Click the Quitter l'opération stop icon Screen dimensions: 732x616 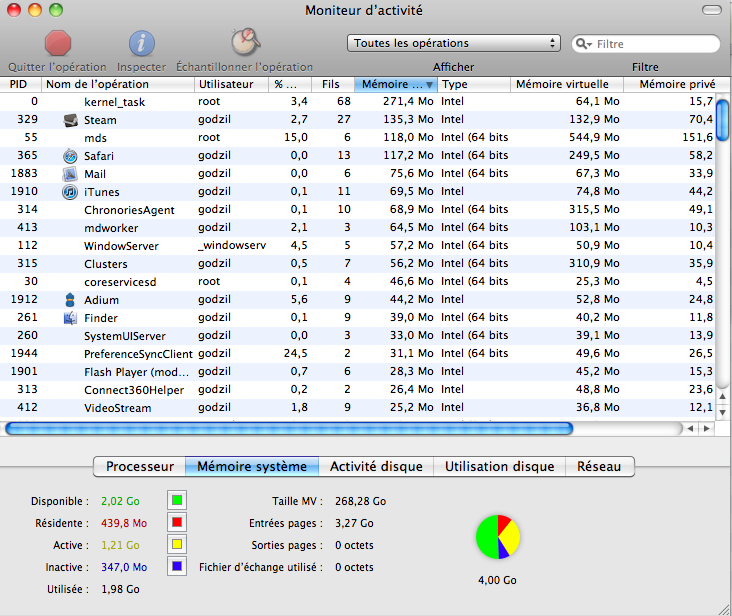tap(57, 43)
